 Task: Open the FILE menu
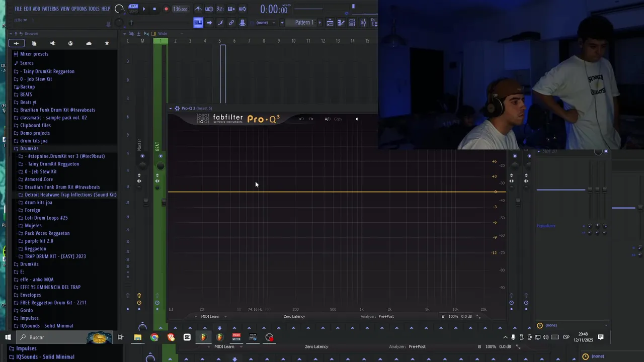coord(18,9)
